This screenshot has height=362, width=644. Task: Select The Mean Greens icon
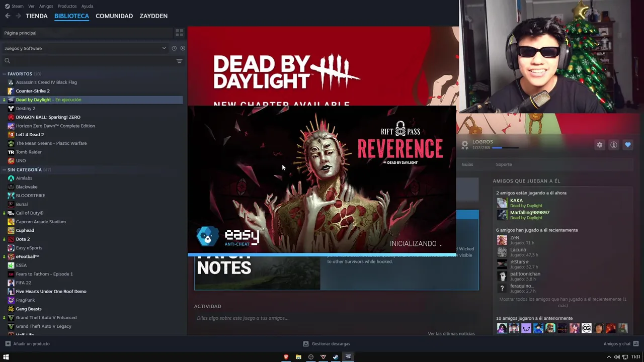point(11,143)
